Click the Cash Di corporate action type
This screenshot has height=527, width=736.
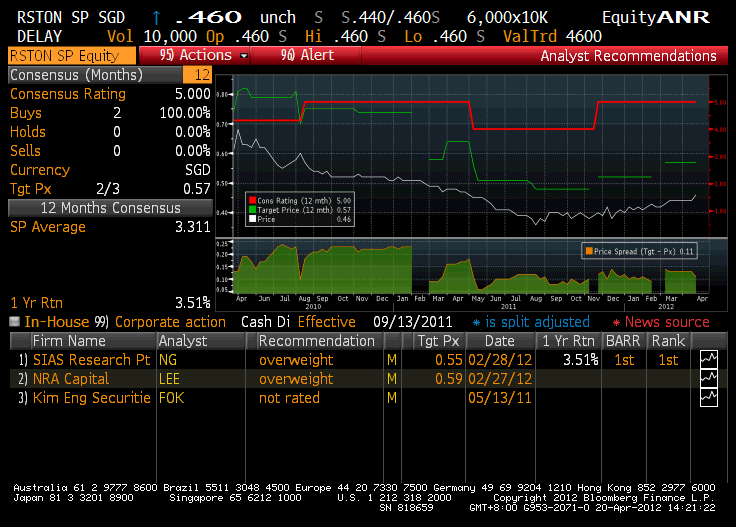pos(265,322)
